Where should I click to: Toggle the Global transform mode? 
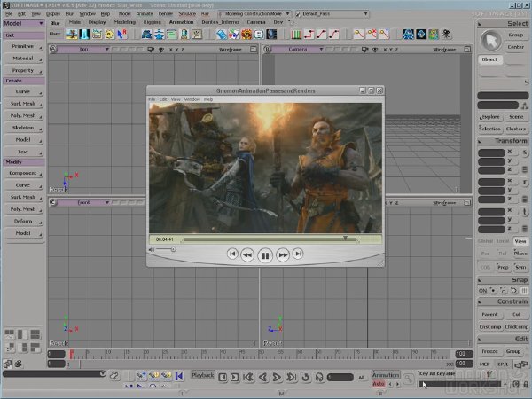tap(486, 241)
